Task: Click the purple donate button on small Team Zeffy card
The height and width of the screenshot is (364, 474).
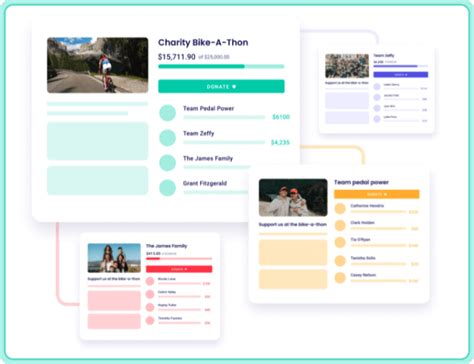Action: point(400,75)
